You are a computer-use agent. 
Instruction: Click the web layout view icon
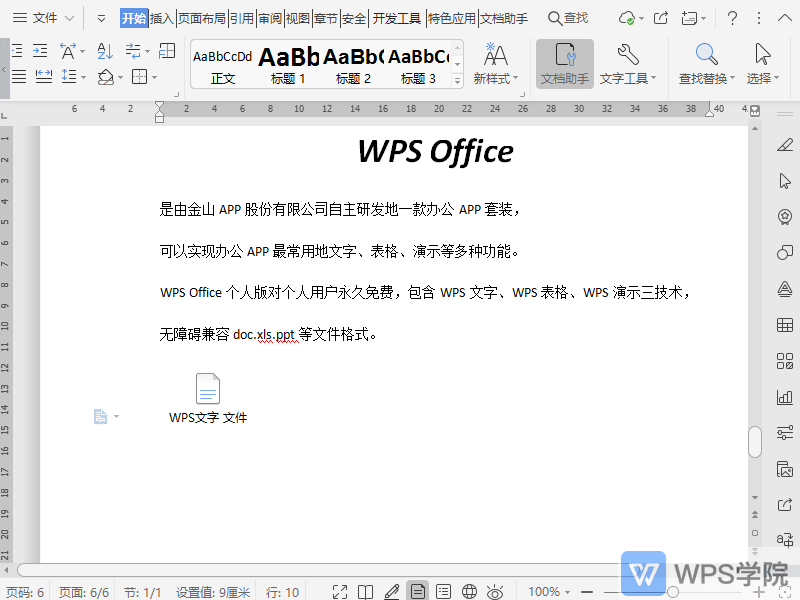coord(468,590)
